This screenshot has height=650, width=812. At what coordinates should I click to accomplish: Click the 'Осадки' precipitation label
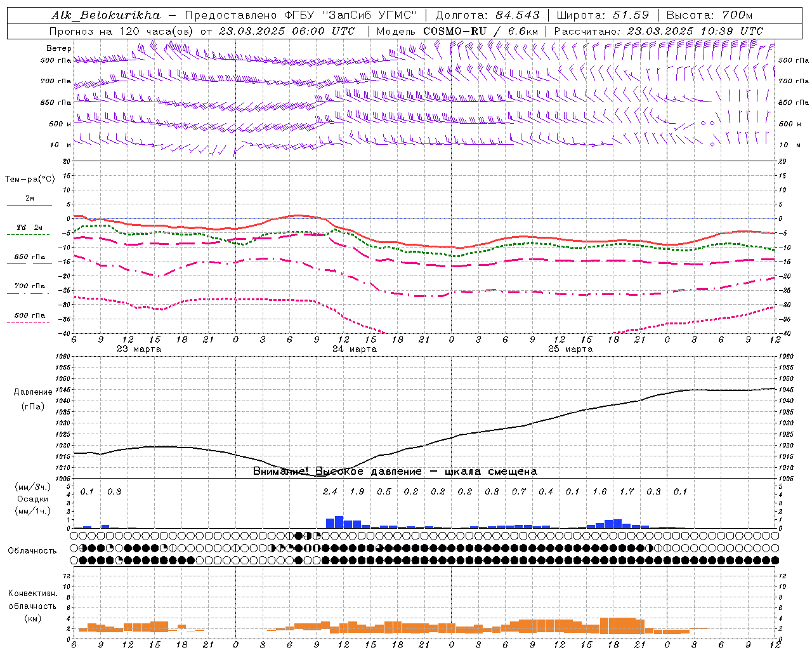tap(33, 499)
